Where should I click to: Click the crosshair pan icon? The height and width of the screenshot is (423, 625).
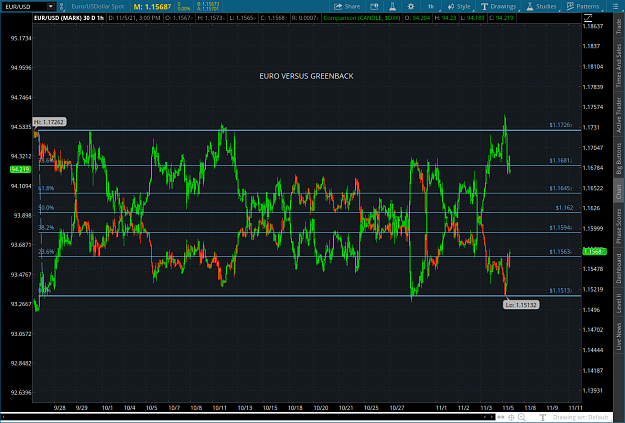[511, 417]
